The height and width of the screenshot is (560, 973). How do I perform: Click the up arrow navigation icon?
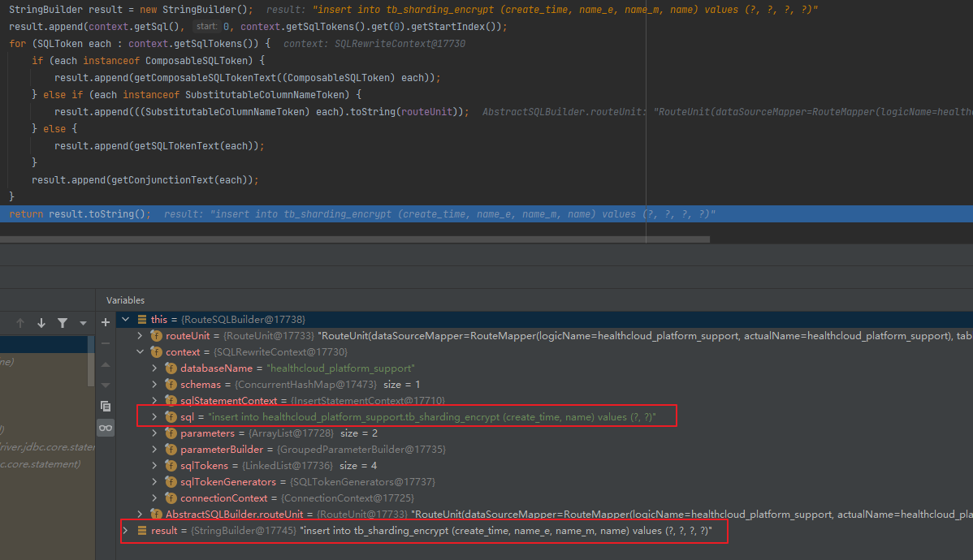20,323
